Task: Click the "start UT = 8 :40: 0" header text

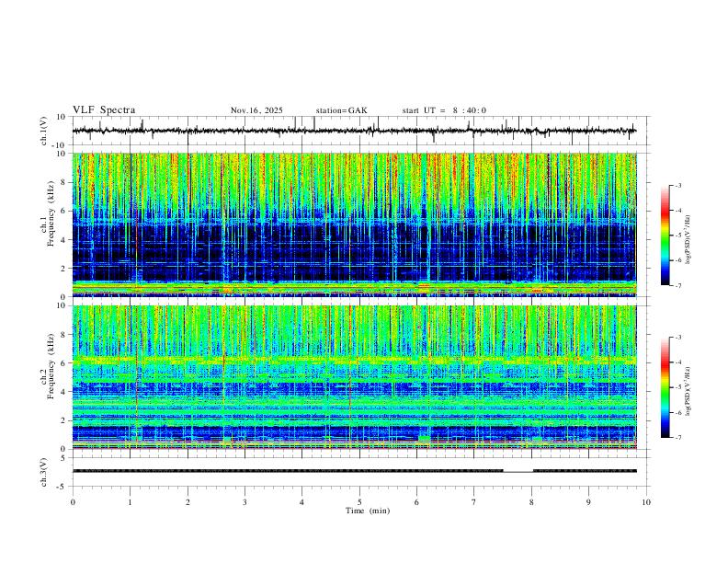Action: point(444,110)
